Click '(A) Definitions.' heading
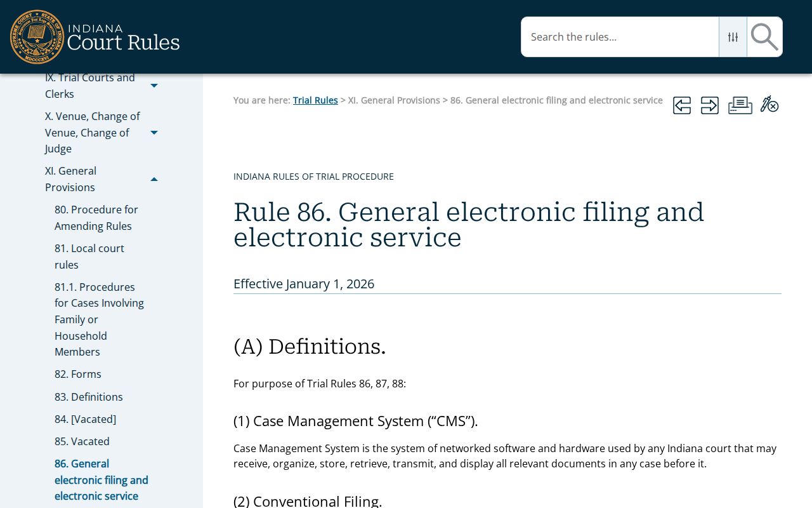This screenshot has width=812, height=508. (x=310, y=347)
